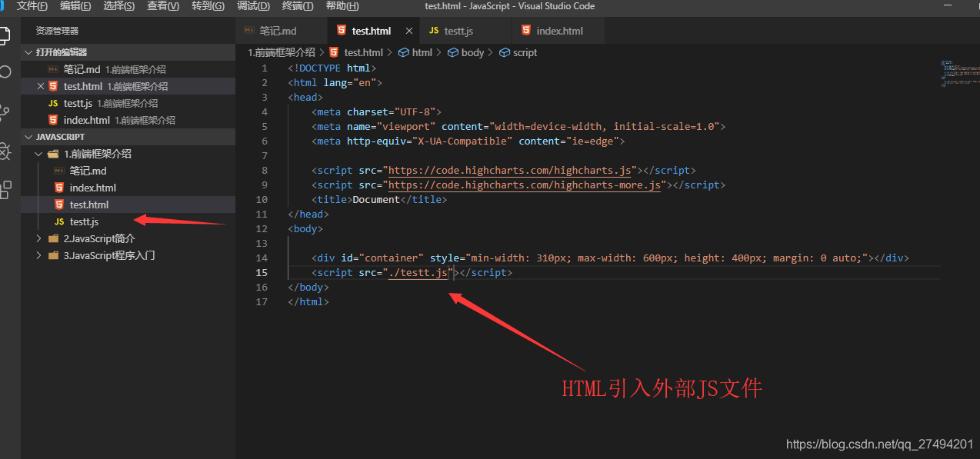Open Source Control from the activity bar
The width and height of the screenshot is (980, 459).
tap(5, 112)
